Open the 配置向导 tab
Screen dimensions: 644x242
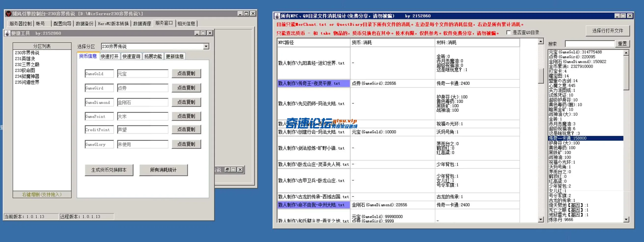click(62, 24)
